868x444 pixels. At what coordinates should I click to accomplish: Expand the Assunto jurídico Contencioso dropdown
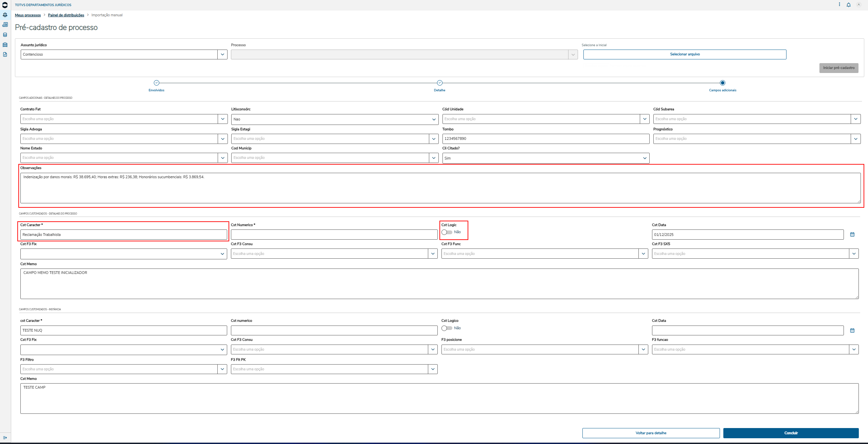[x=222, y=54]
